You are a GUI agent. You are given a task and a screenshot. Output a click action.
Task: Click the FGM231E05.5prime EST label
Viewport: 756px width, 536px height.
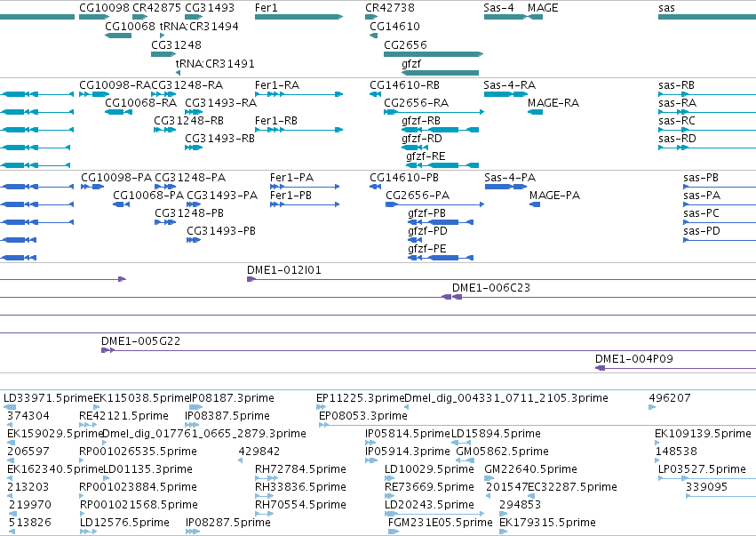(x=441, y=523)
